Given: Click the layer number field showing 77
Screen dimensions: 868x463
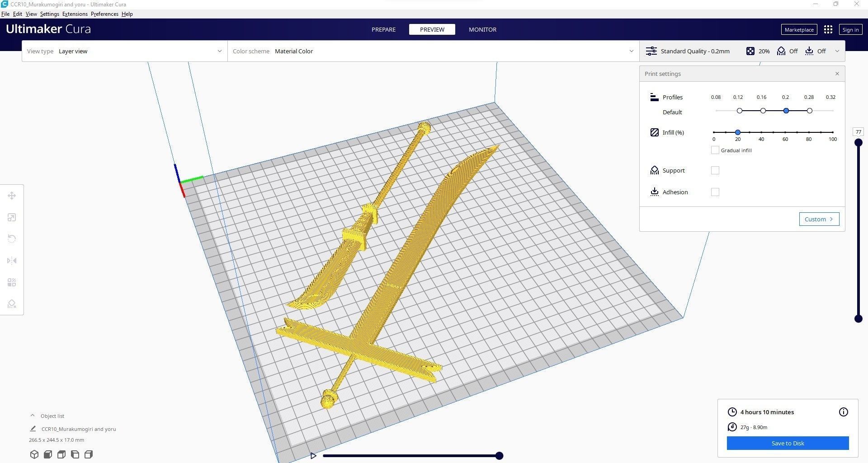Looking at the screenshot, I should click(858, 132).
